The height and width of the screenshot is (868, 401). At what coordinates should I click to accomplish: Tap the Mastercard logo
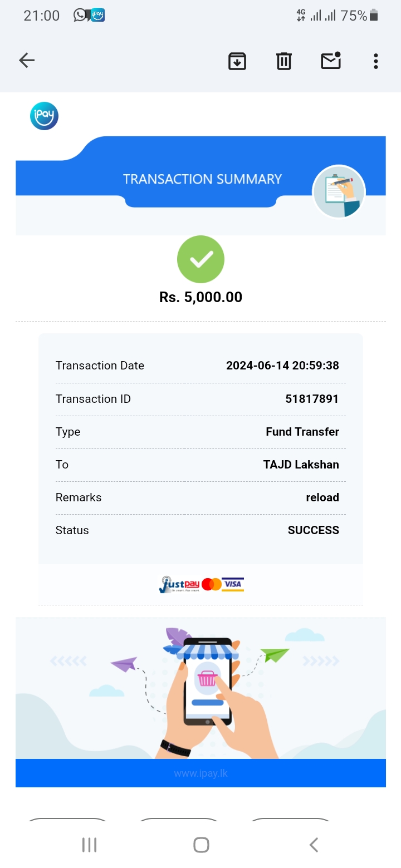[x=211, y=584]
